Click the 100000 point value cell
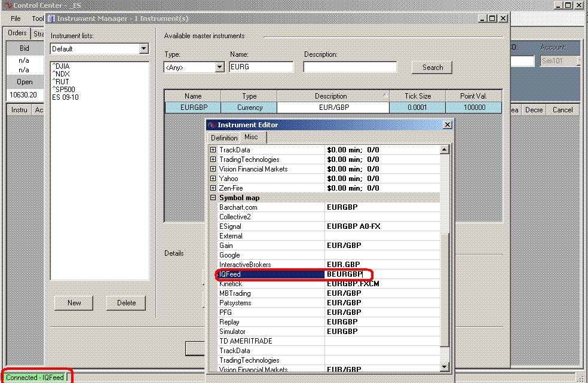Image resolution: width=588 pixels, height=383 pixels. [474, 108]
